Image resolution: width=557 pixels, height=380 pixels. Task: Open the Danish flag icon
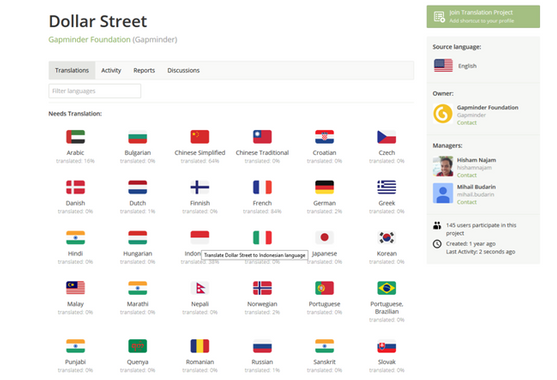point(75,187)
